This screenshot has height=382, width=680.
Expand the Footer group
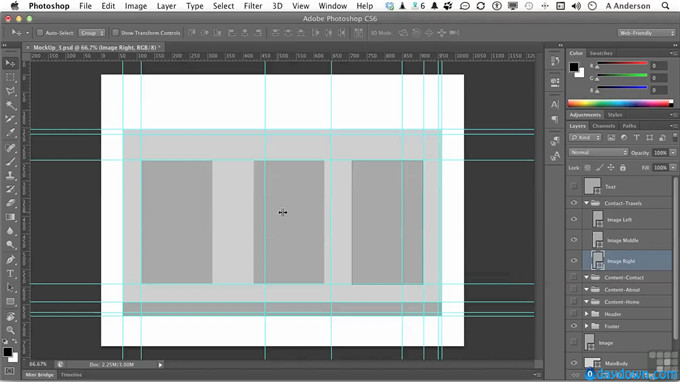(x=586, y=326)
